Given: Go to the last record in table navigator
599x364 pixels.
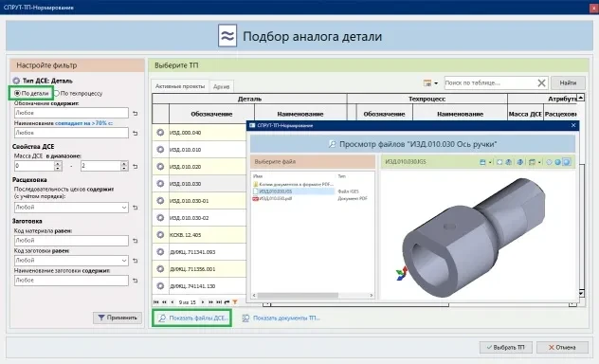Looking at the screenshot, I should click(219, 302).
